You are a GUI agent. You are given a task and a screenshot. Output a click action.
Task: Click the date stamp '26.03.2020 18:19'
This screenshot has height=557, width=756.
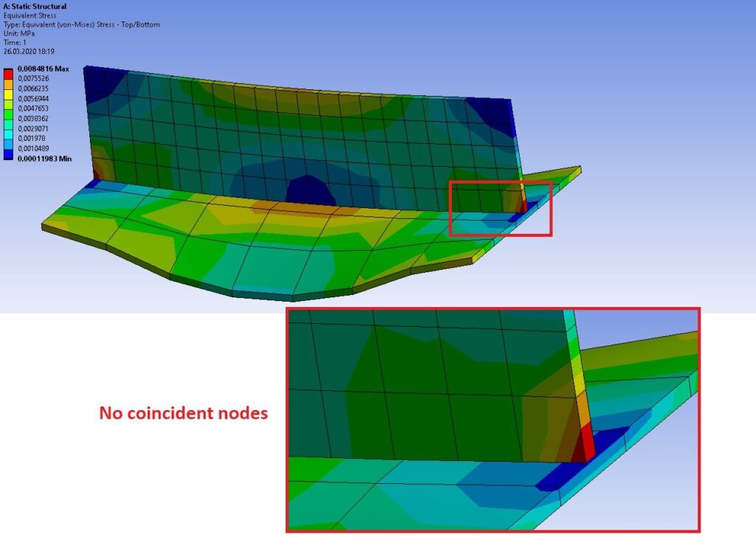click(29, 51)
